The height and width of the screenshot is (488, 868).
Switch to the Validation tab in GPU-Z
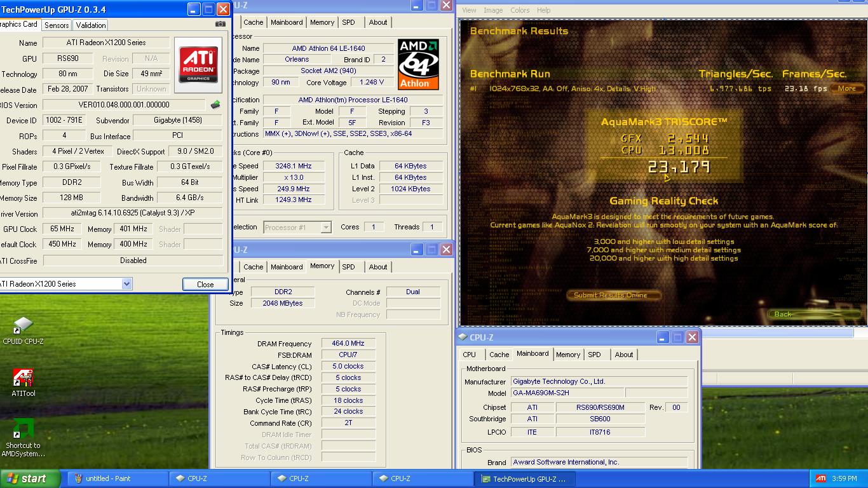pyautogui.click(x=91, y=25)
